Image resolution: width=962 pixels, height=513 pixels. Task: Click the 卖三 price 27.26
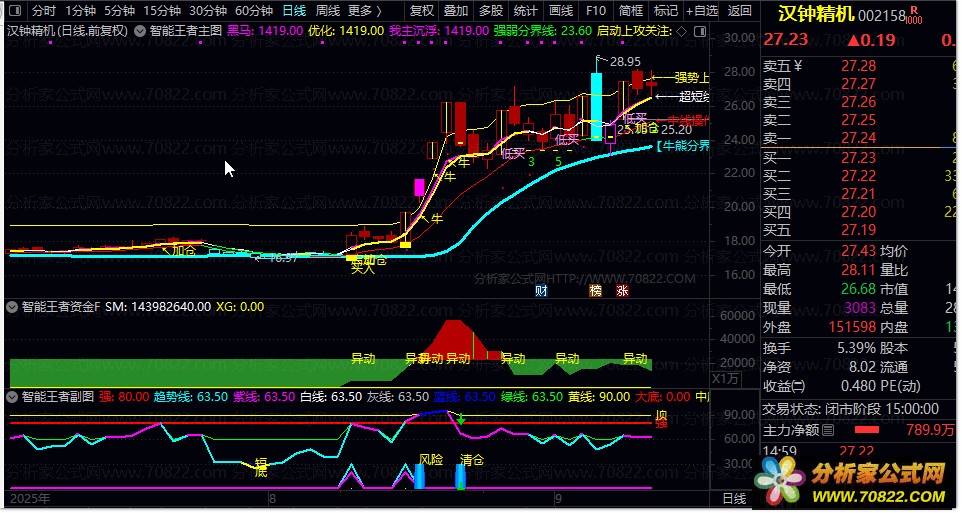(858, 102)
